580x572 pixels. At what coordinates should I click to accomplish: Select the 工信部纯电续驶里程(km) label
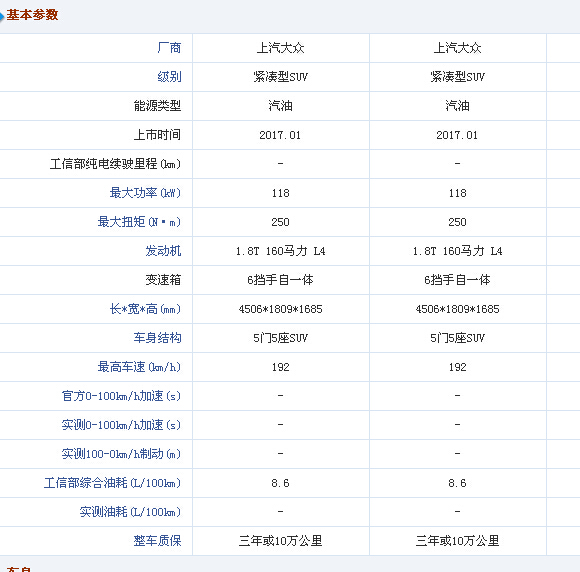pos(115,164)
